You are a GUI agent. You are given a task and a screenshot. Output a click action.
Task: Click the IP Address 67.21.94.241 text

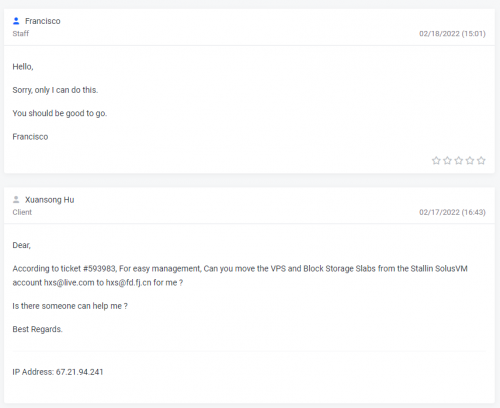click(x=58, y=372)
